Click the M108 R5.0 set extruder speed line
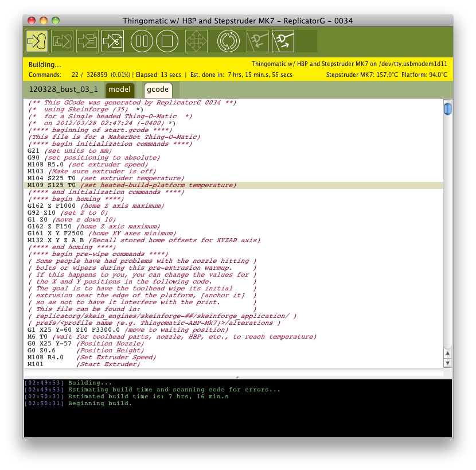476x470 pixels. (87, 165)
